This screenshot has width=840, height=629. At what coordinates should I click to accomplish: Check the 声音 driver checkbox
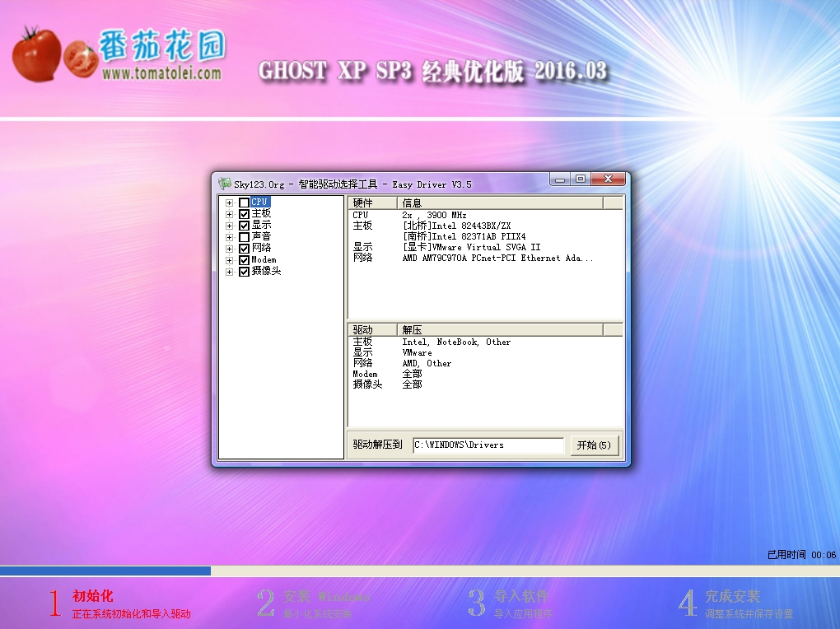tap(245, 235)
